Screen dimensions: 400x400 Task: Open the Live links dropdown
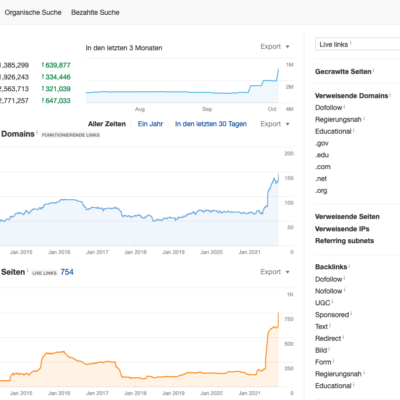357,44
